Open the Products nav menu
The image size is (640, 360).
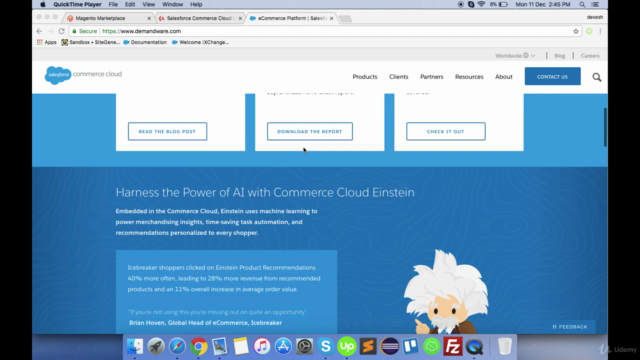(365, 77)
